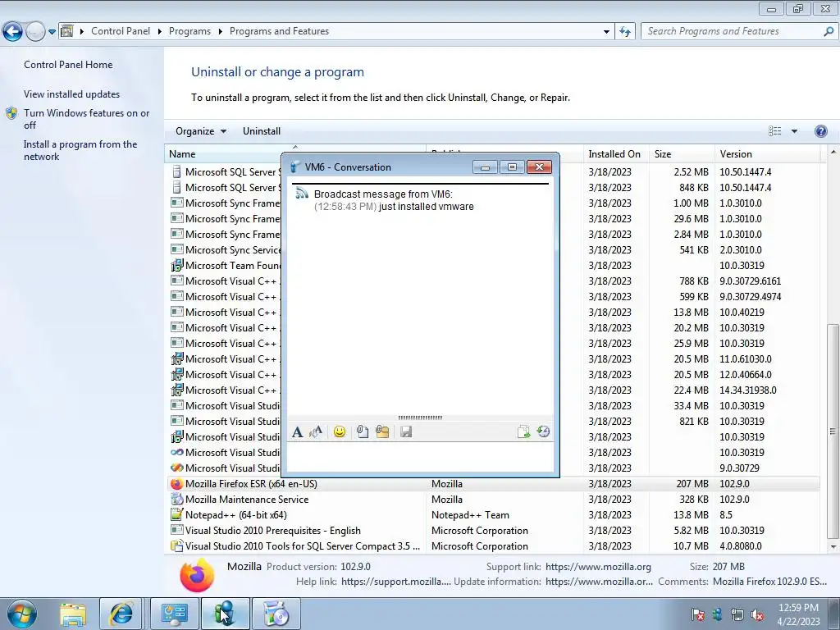Click the https://www.mozilla.org support link text
The image size is (840, 630).
coord(598,567)
